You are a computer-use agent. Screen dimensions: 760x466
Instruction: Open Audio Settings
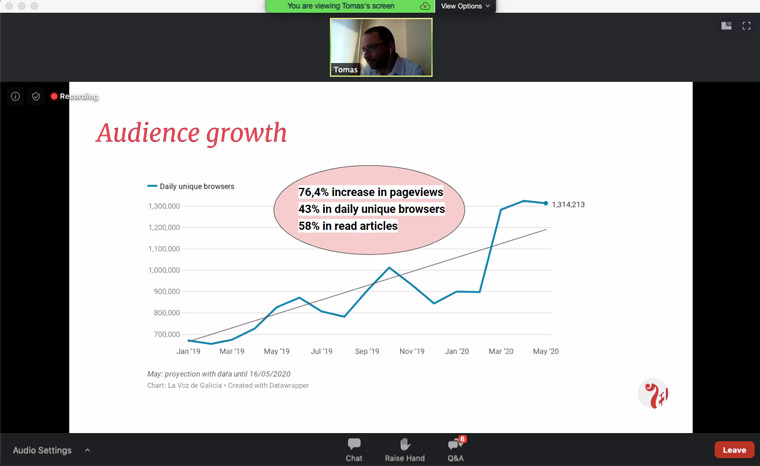[42, 450]
